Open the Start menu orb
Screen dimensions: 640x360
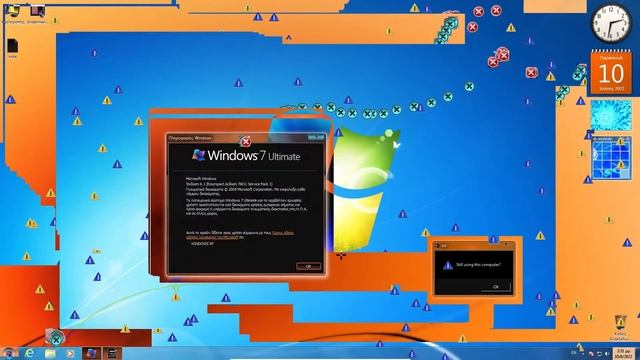coord(9,353)
